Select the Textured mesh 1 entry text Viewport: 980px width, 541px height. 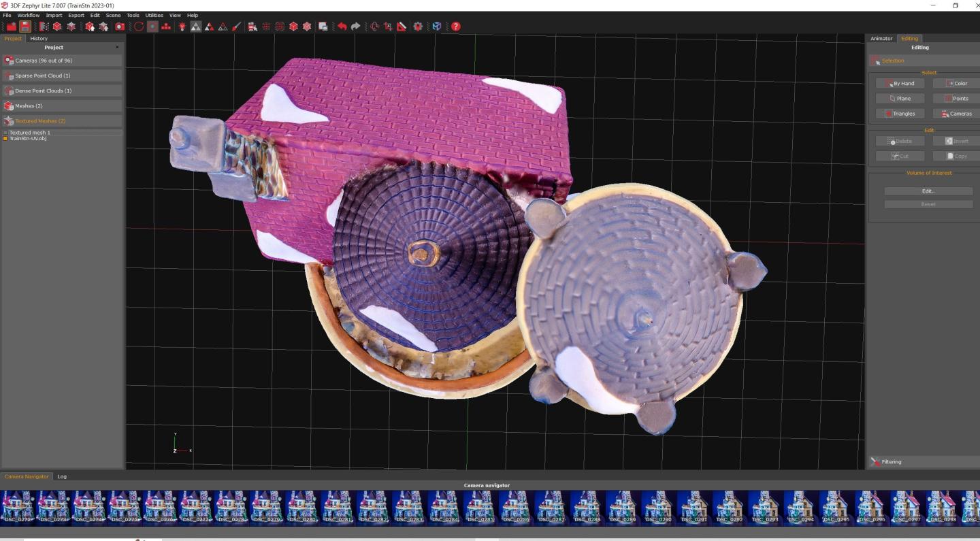[29, 133]
